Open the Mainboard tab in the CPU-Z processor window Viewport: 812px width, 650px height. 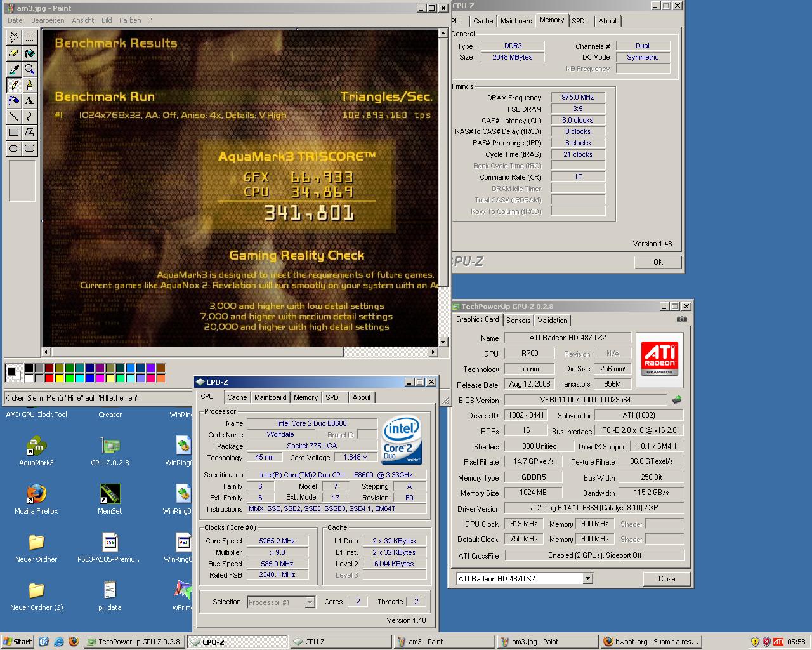click(270, 397)
